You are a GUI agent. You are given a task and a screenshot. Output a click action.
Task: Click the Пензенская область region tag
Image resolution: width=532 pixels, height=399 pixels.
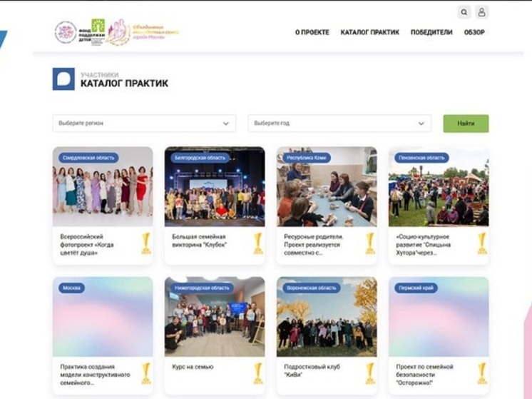click(421, 158)
